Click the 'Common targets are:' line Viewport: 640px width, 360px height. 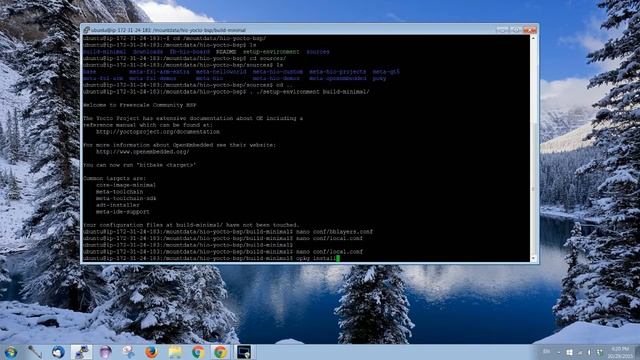(x=114, y=178)
